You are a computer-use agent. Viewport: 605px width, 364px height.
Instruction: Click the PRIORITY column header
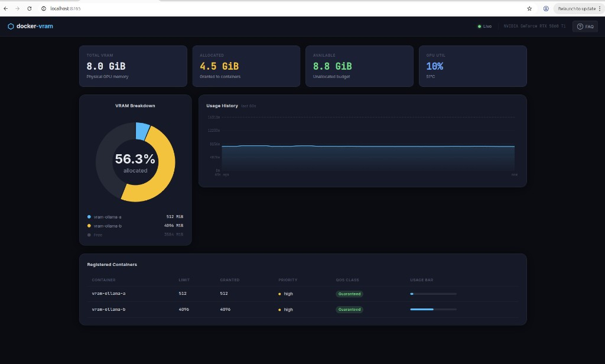[x=288, y=280]
